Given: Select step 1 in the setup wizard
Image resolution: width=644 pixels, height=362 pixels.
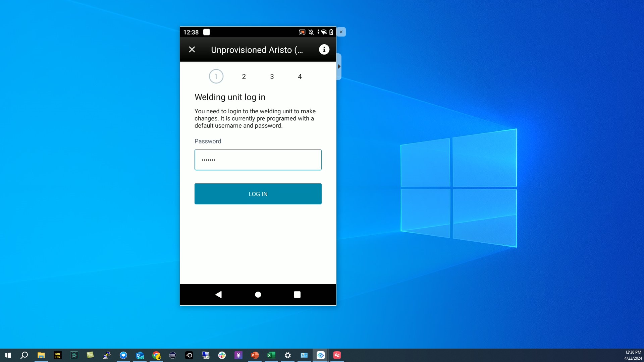Looking at the screenshot, I should pos(216,76).
